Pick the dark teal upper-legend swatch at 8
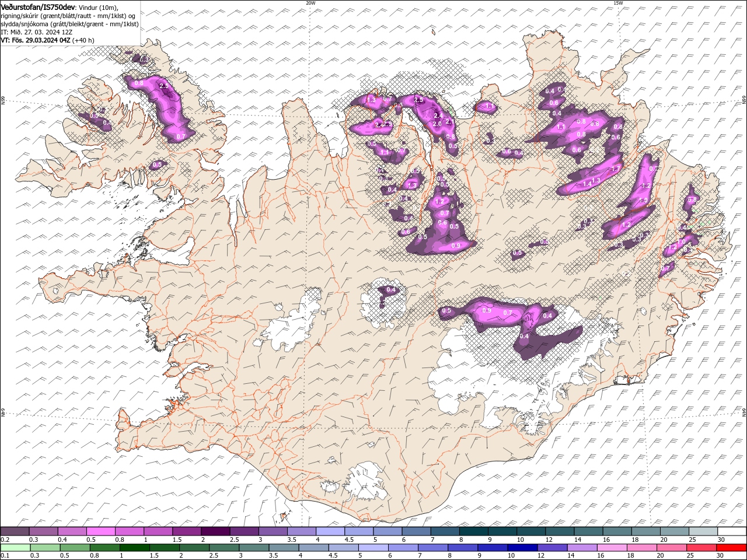The height and width of the screenshot is (560, 747). point(473,531)
